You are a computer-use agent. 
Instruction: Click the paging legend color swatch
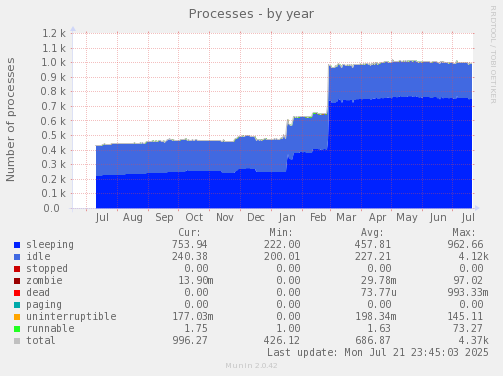click(17, 305)
